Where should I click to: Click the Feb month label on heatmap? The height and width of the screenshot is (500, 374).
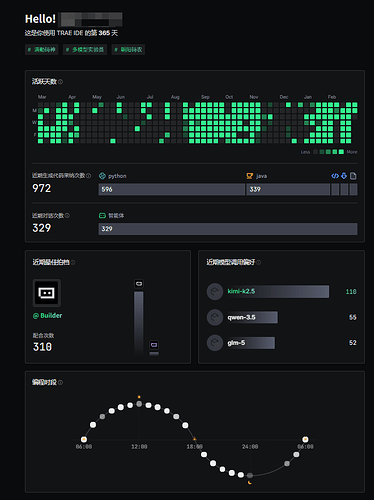(332, 97)
